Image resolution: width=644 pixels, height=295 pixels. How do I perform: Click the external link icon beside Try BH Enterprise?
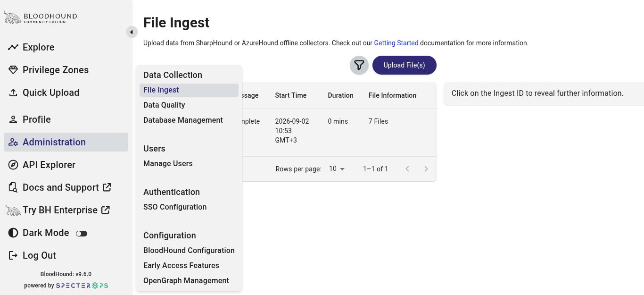[106, 210]
